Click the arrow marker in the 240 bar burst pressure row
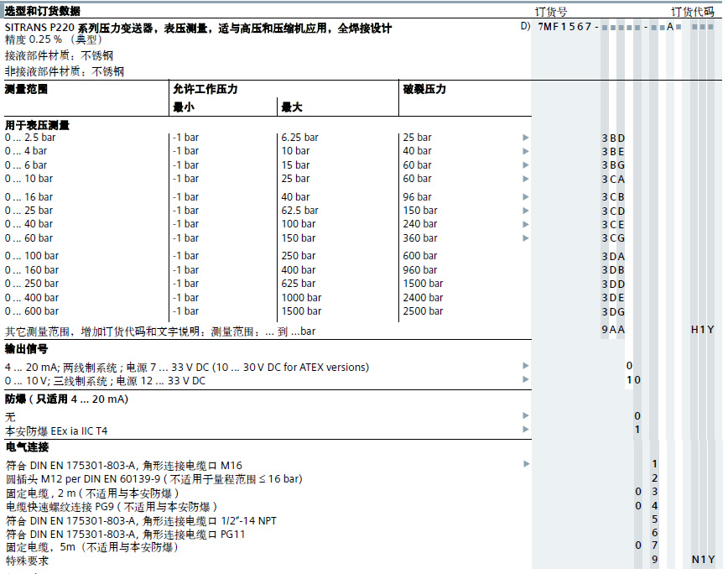This screenshot has width=728, height=574. 526,224
